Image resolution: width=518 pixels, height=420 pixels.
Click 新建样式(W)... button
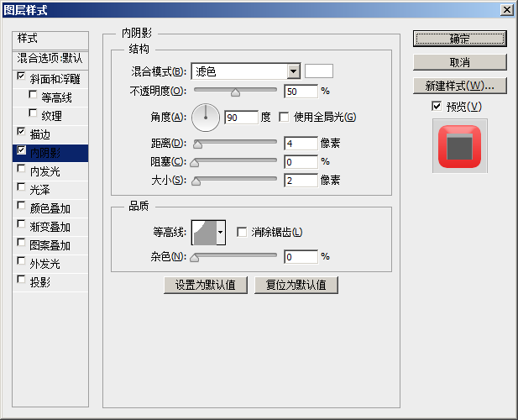click(459, 86)
